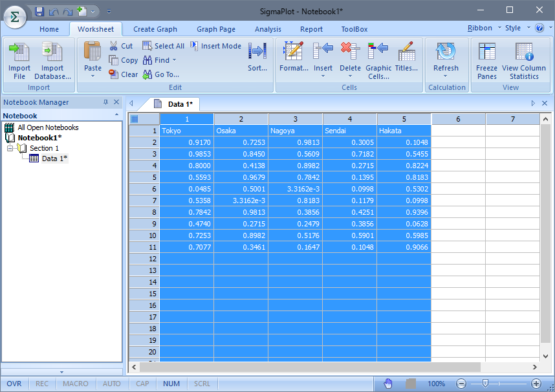Click the zoom slider handle
Image resolution: width=555 pixels, height=392 pixels.
click(x=485, y=384)
